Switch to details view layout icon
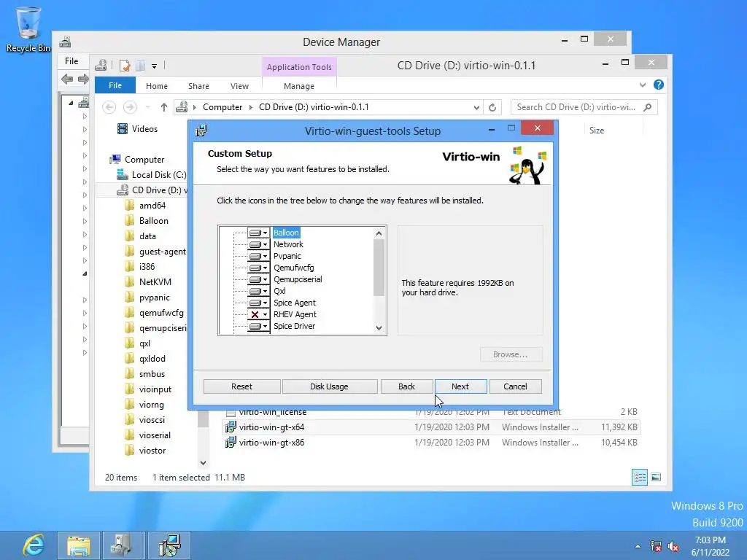Image resolution: width=747 pixels, height=560 pixels. tap(640, 477)
